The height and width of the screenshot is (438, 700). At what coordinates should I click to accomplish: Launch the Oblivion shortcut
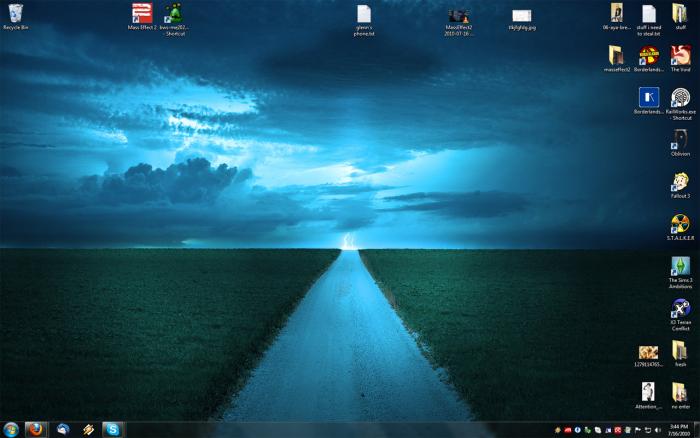[x=680, y=139]
